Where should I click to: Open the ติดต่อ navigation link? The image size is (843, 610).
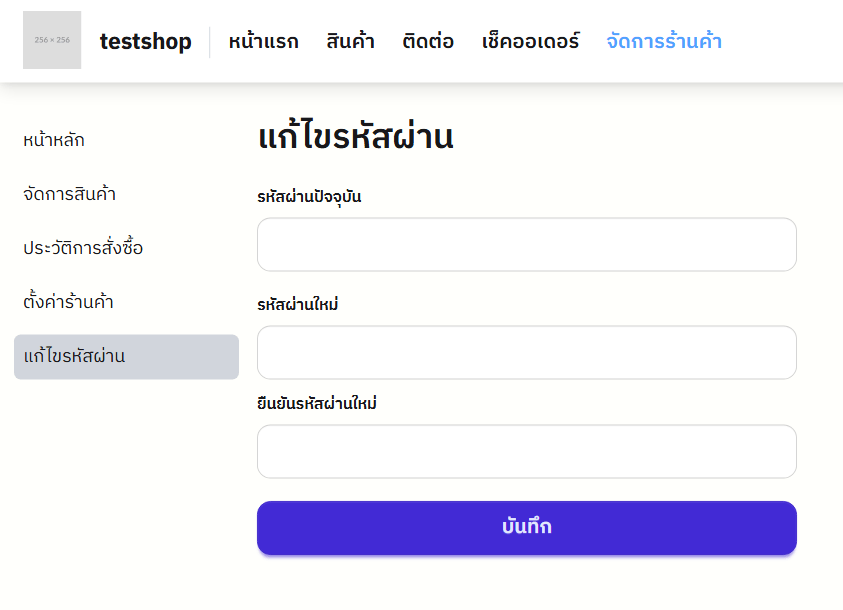(428, 42)
